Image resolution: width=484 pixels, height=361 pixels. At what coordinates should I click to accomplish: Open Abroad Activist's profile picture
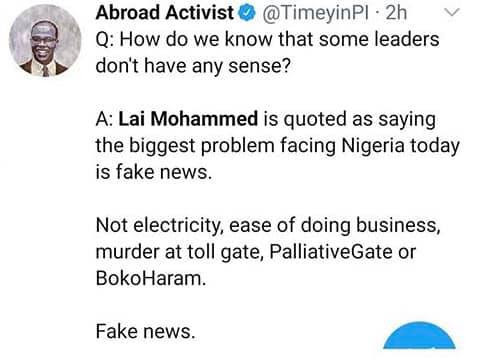(x=45, y=42)
